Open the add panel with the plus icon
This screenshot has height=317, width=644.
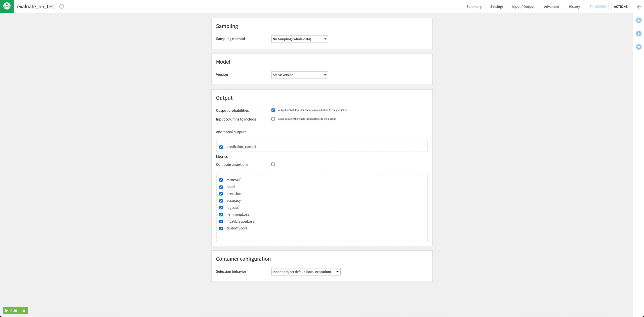pyautogui.click(x=639, y=20)
